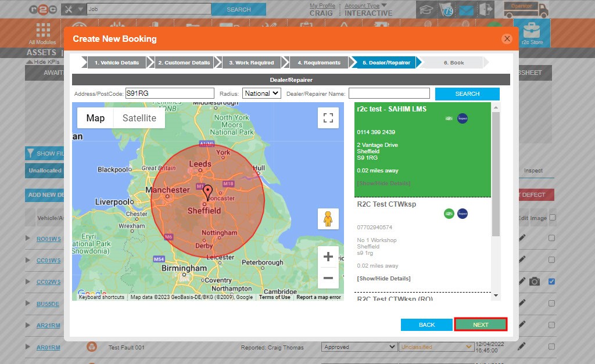Click the NEXT button to proceed
This screenshot has width=595, height=364.
click(481, 325)
